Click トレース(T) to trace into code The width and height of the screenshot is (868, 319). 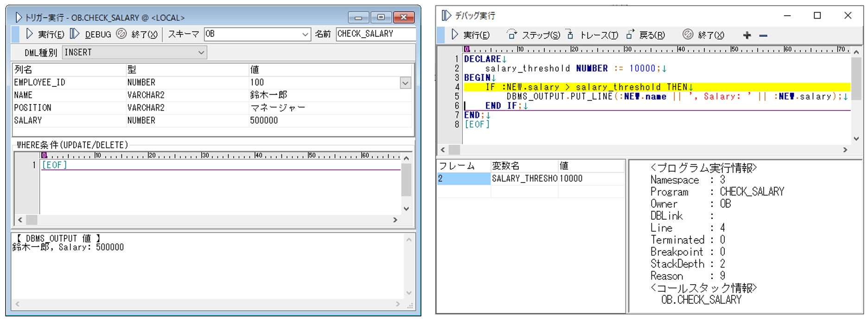pyautogui.click(x=593, y=35)
